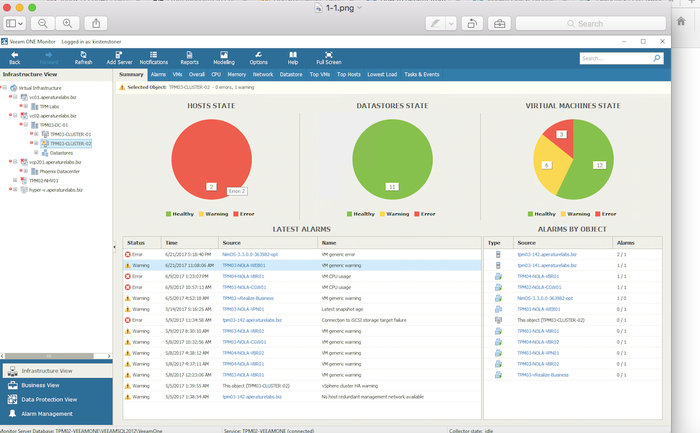Launch the Modelling tool

223,56
